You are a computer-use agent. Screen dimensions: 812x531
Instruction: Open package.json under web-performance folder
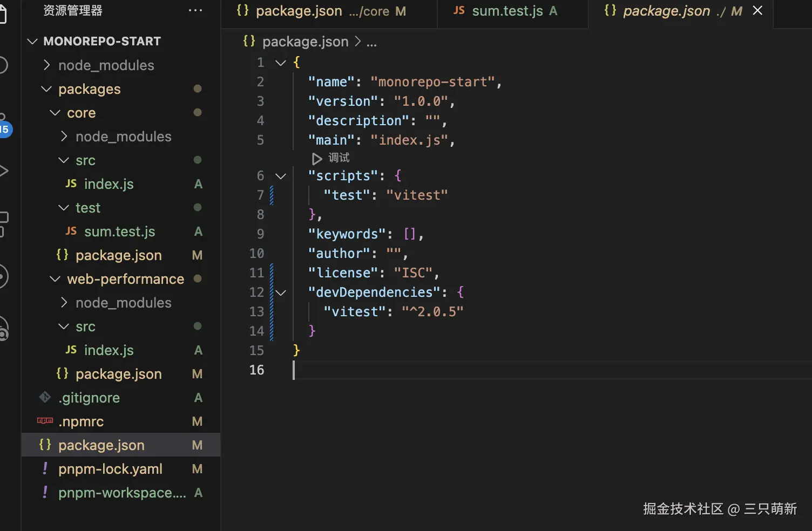click(x=121, y=374)
